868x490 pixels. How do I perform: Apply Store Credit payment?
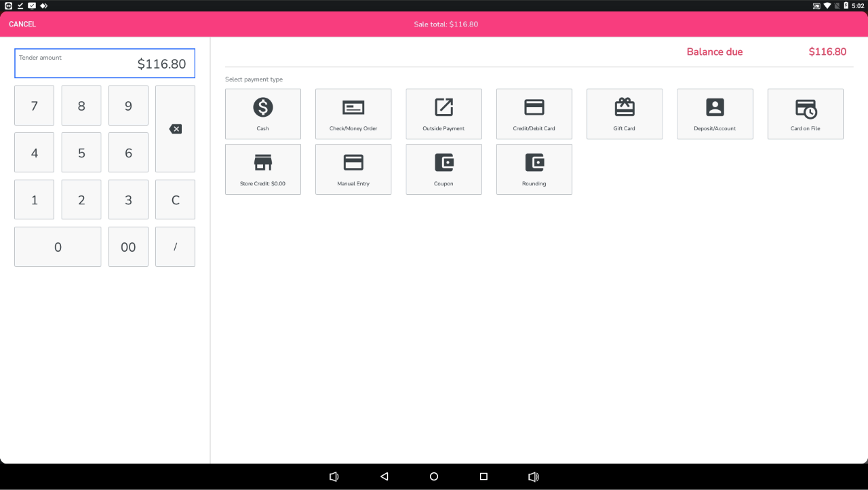click(x=262, y=169)
